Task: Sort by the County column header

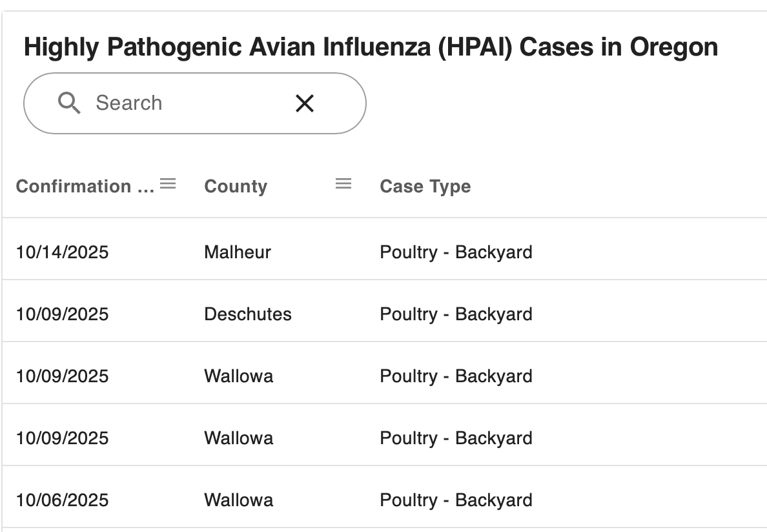Action: (x=236, y=187)
